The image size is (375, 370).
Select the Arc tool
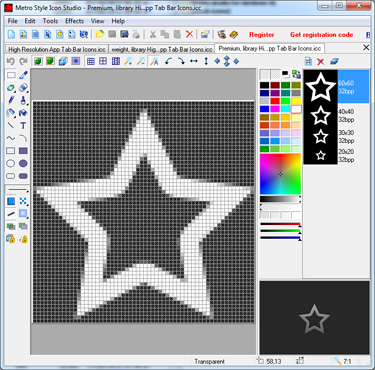point(23,138)
